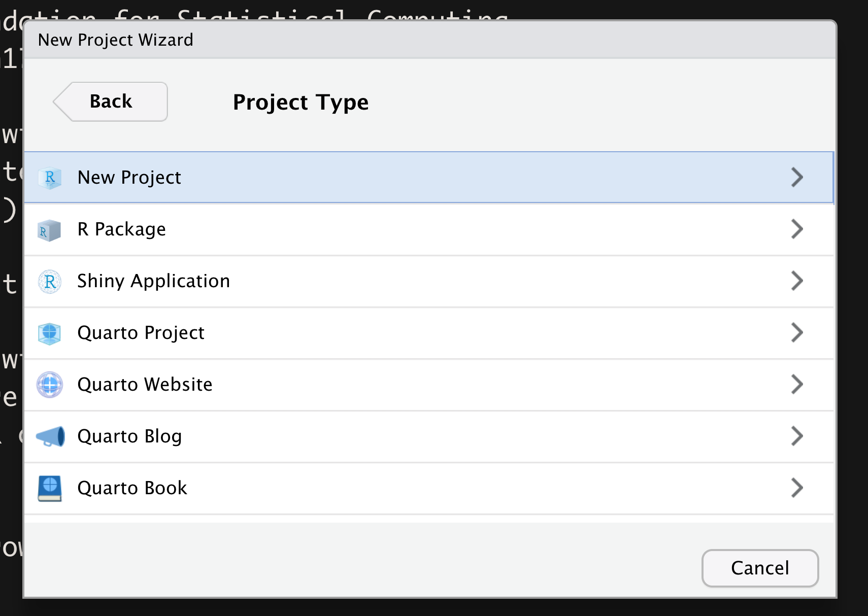Expand the Quarto Blog row chevron
Image resolution: width=868 pixels, height=616 pixels.
[797, 436]
